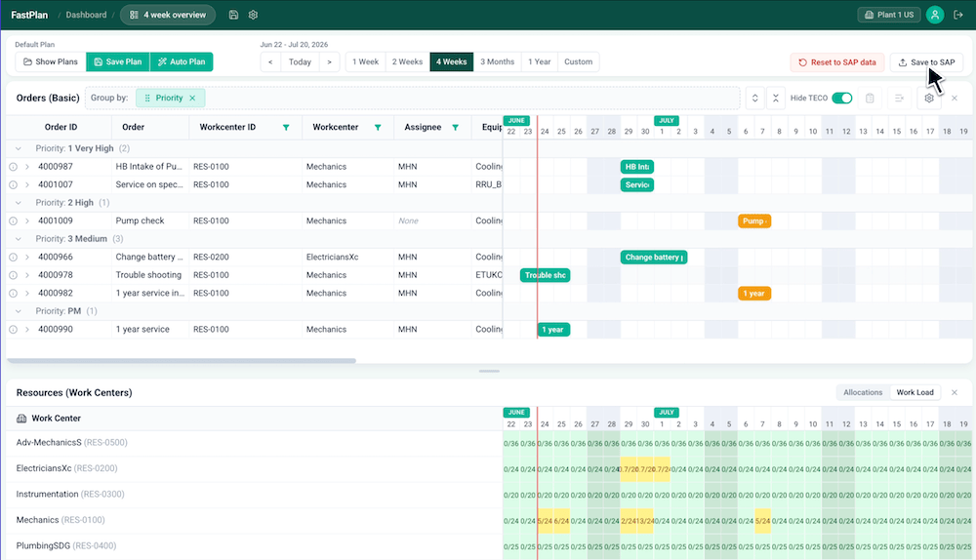The width and height of the screenshot is (976, 560).
Task: Expand order 4001007 row
Action: [x=26, y=184]
